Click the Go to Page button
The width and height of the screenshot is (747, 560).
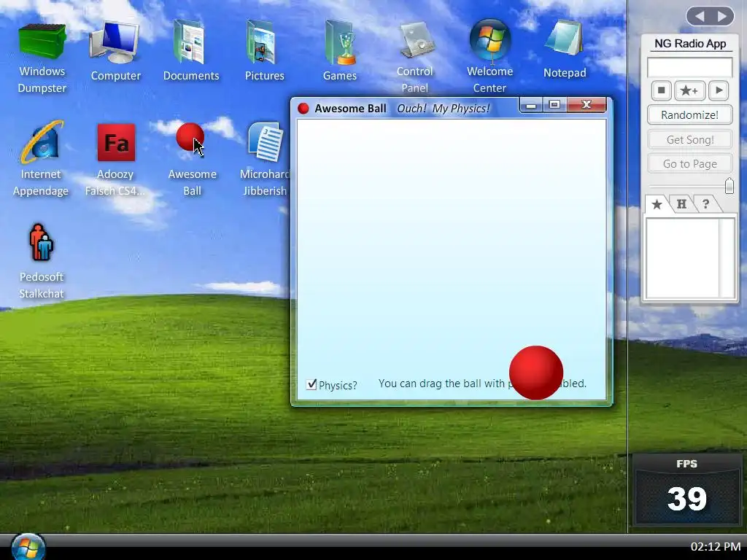click(x=689, y=164)
